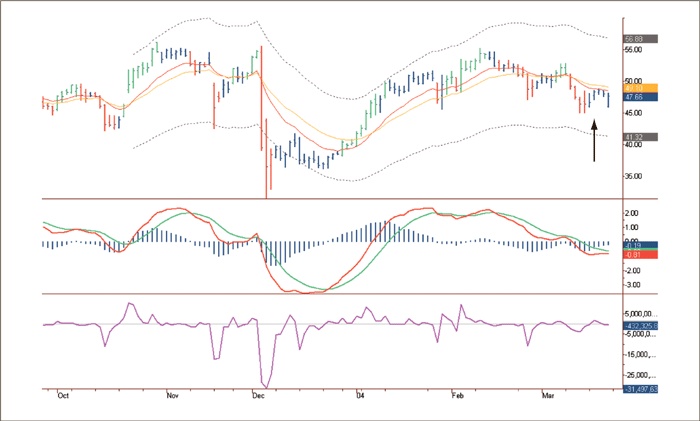
Task: Click the Oct label on the time axis
Action: tap(62, 396)
